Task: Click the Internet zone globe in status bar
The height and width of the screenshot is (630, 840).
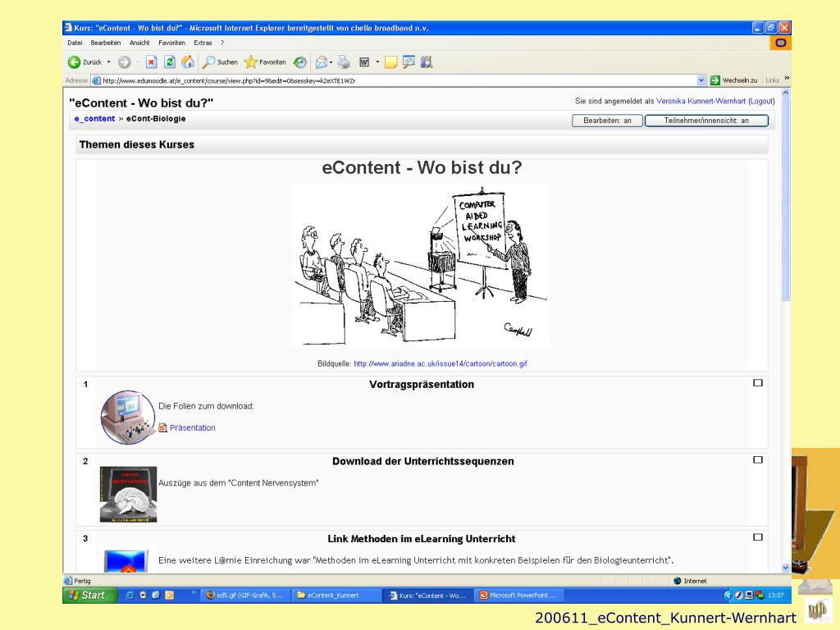Action: [677, 581]
